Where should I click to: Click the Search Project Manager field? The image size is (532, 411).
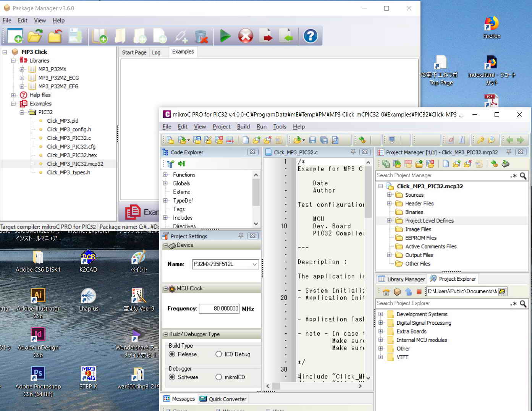coord(442,175)
